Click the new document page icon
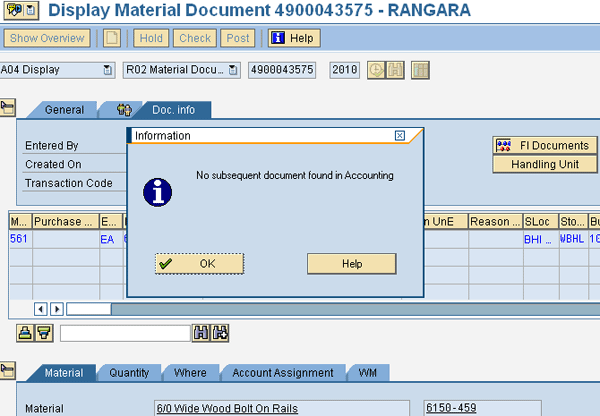The image size is (600, 416). point(112,38)
